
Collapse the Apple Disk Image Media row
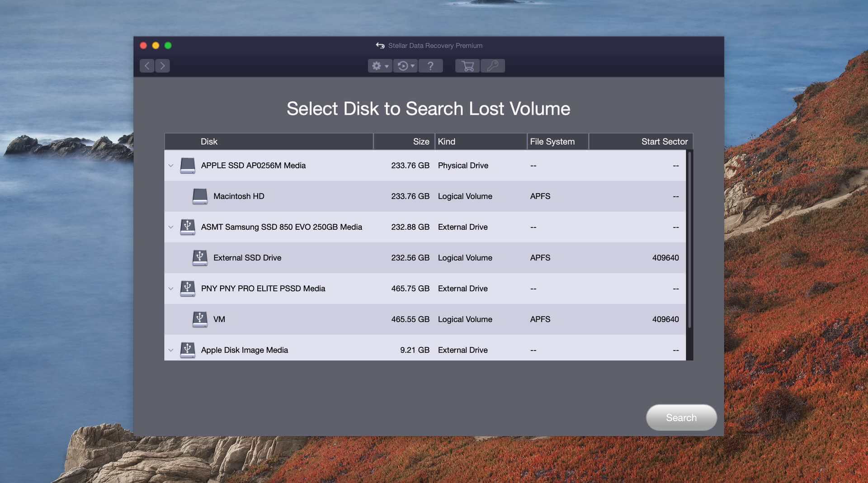point(171,350)
